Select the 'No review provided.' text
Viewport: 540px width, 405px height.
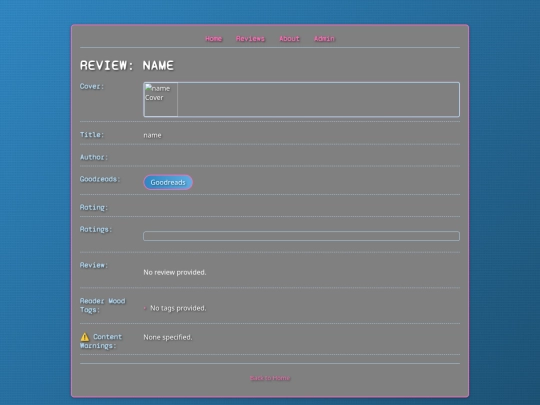click(x=175, y=272)
